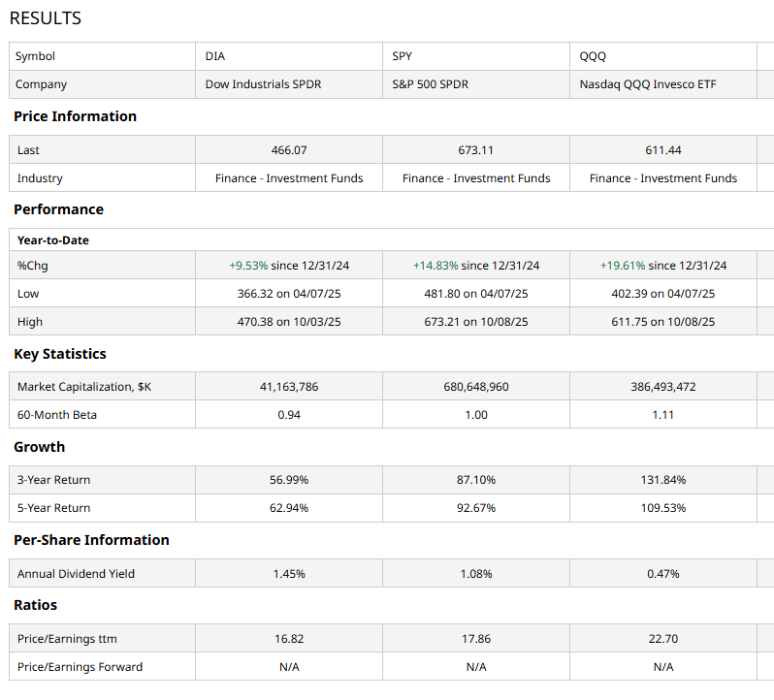
Task: Click the DIA symbol cell
Action: 215,56
